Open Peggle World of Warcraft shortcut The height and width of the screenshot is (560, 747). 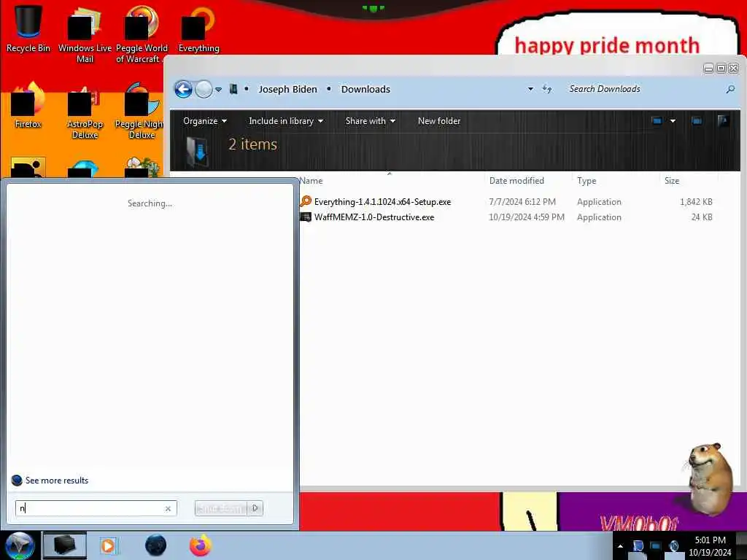[x=141, y=34]
